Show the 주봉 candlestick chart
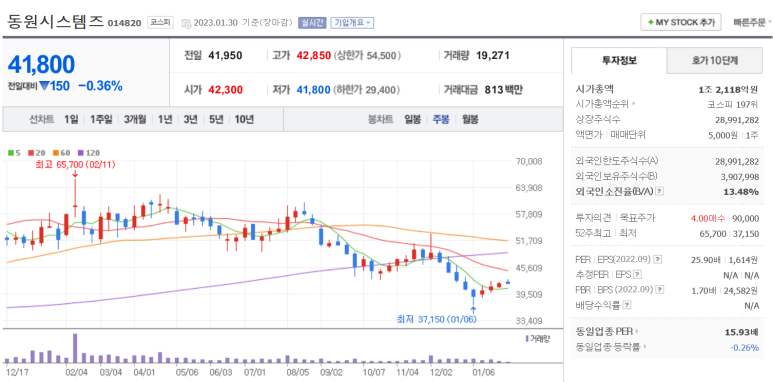 point(441,119)
